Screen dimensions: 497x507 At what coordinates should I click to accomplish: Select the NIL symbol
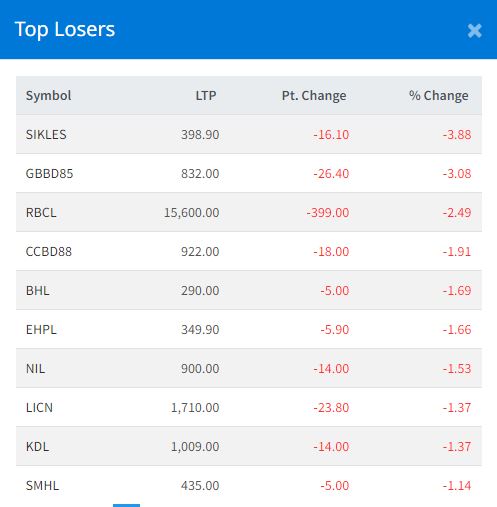35,369
